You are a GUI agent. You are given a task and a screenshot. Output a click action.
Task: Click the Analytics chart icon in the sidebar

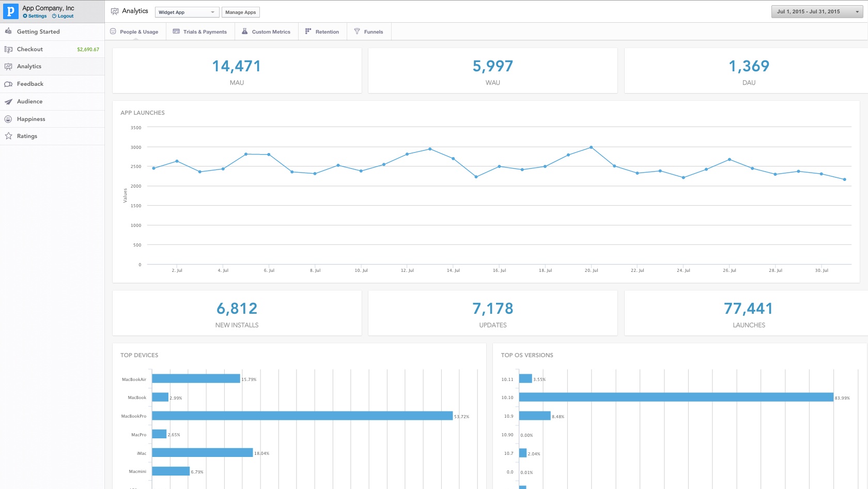click(x=8, y=67)
